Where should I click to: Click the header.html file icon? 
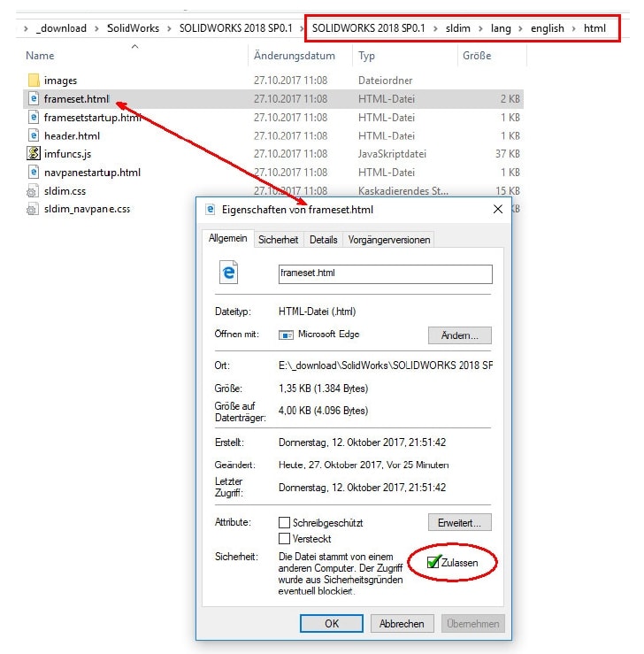coord(34,135)
